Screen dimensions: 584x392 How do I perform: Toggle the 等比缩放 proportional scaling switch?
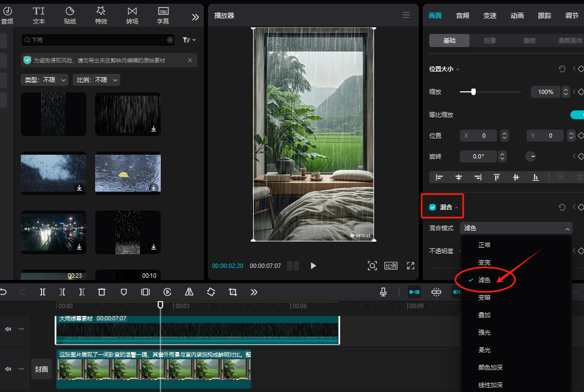[x=577, y=115]
